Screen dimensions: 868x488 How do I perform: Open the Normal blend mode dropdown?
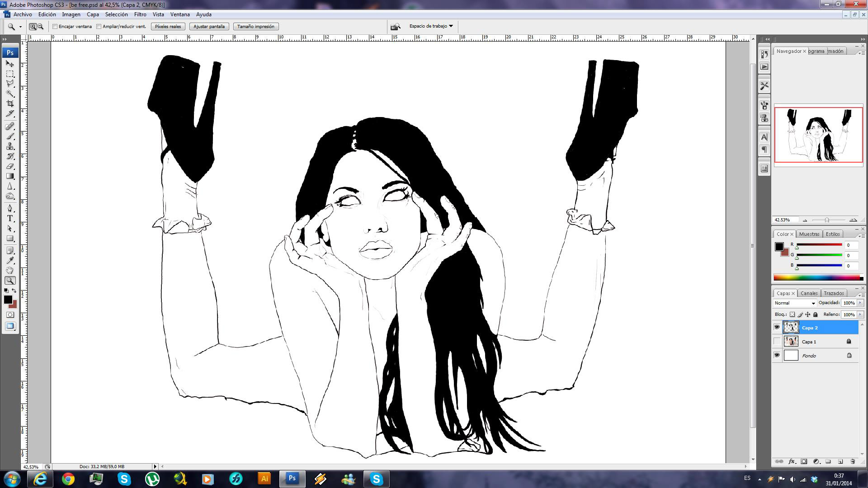tap(795, 303)
